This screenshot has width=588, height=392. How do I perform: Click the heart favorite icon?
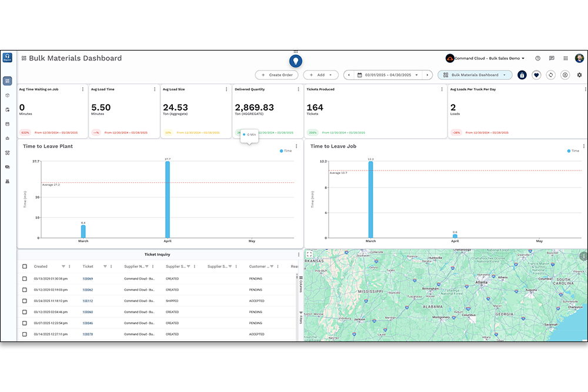536,75
